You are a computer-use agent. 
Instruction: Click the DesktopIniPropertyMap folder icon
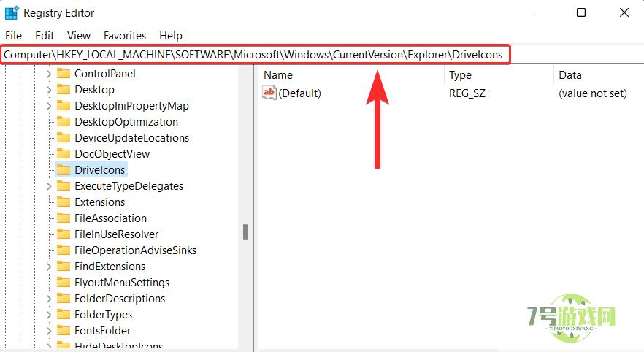[64, 105]
